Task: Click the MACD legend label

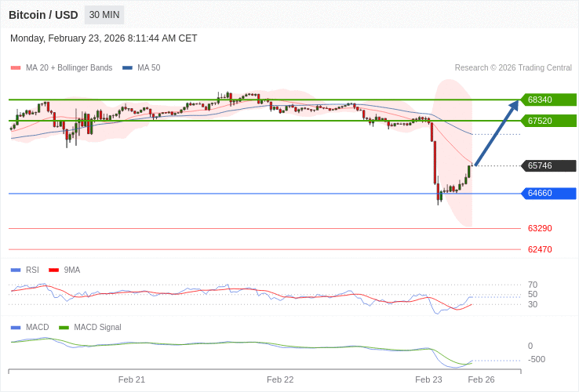Action: tap(38, 328)
